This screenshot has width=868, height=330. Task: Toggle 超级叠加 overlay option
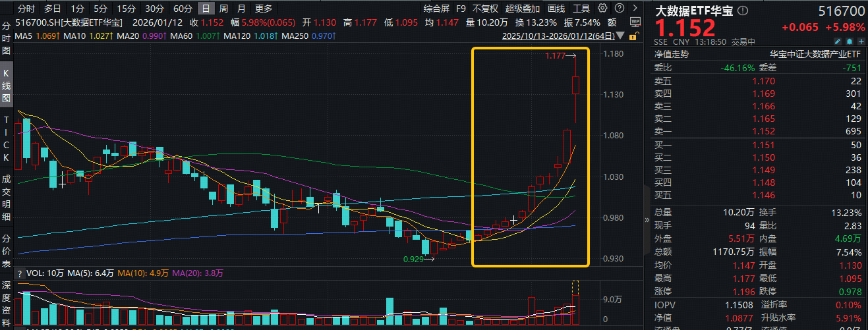(x=522, y=9)
